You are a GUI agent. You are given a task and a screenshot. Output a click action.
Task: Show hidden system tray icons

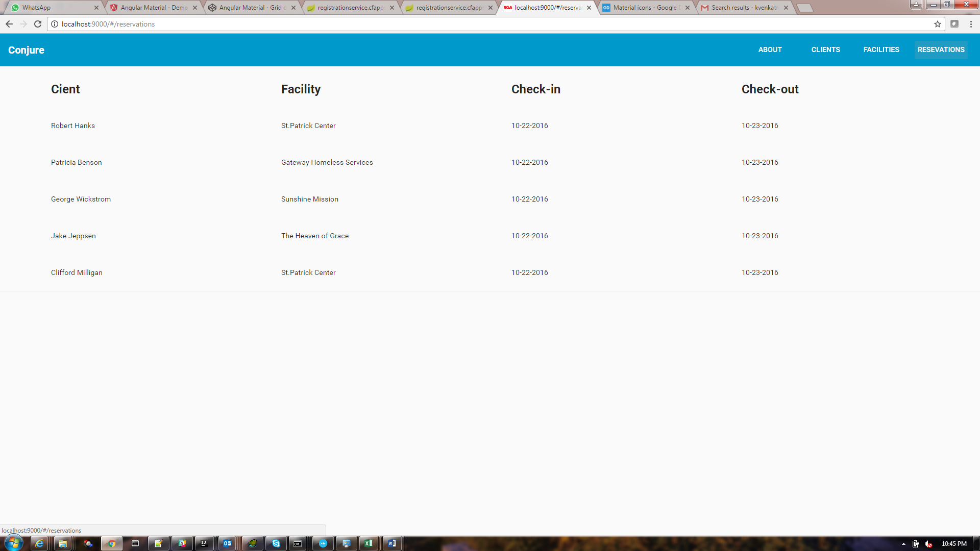(903, 544)
